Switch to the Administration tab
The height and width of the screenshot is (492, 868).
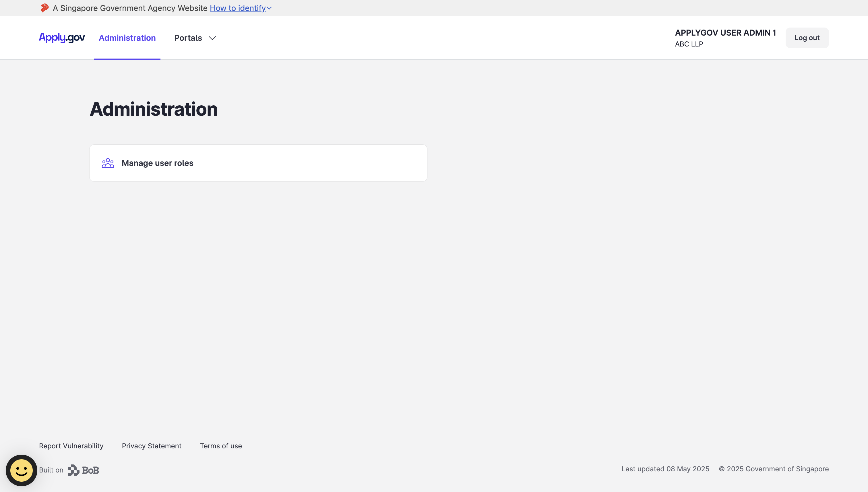pyautogui.click(x=127, y=38)
